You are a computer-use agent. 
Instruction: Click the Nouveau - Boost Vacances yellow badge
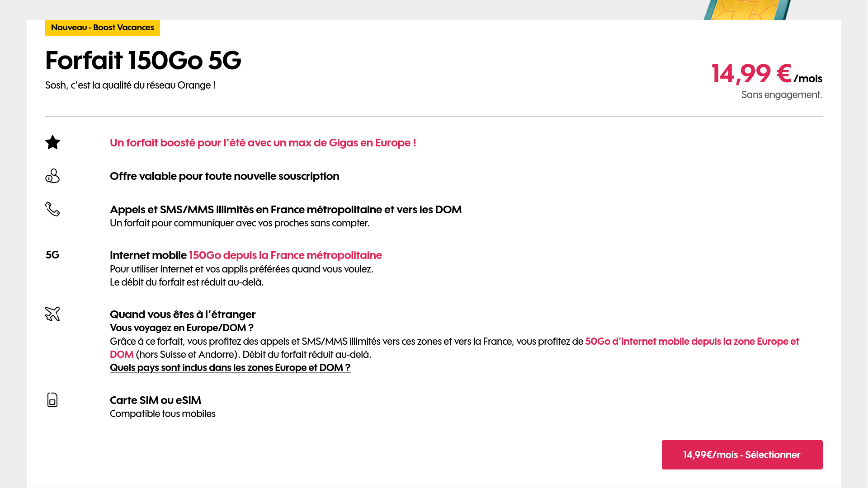(x=103, y=28)
